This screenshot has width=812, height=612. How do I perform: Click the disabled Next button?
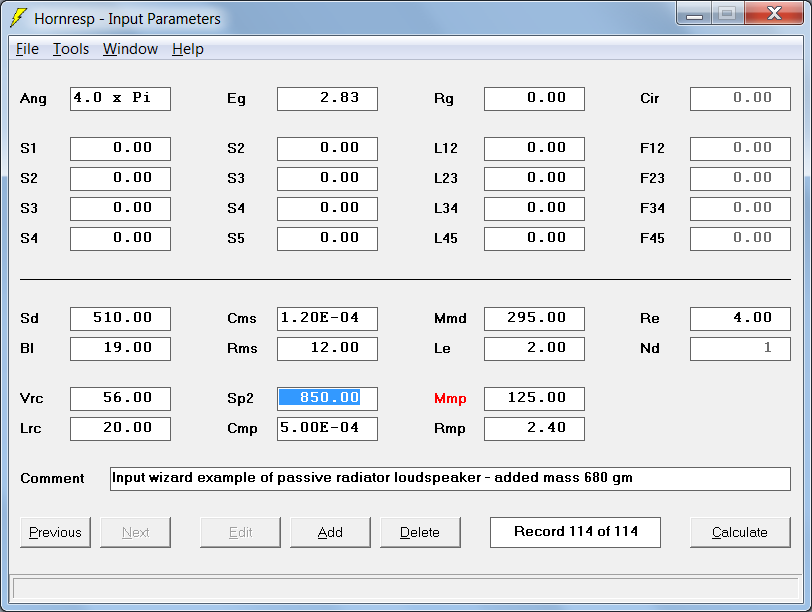pos(135,532)
